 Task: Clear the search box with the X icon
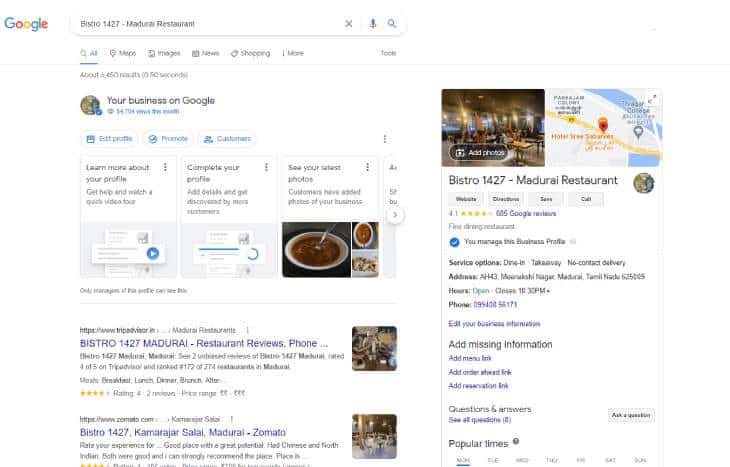[x=349, y=24]
